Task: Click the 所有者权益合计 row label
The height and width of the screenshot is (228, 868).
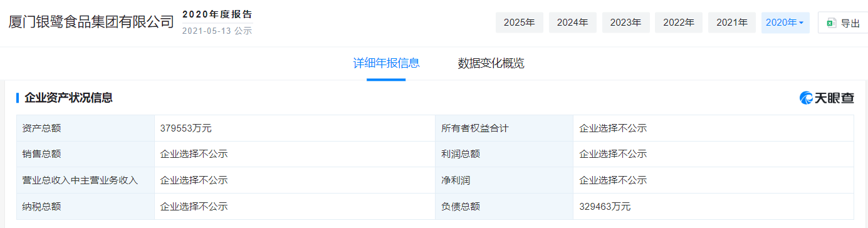Action: pos(475,128)
